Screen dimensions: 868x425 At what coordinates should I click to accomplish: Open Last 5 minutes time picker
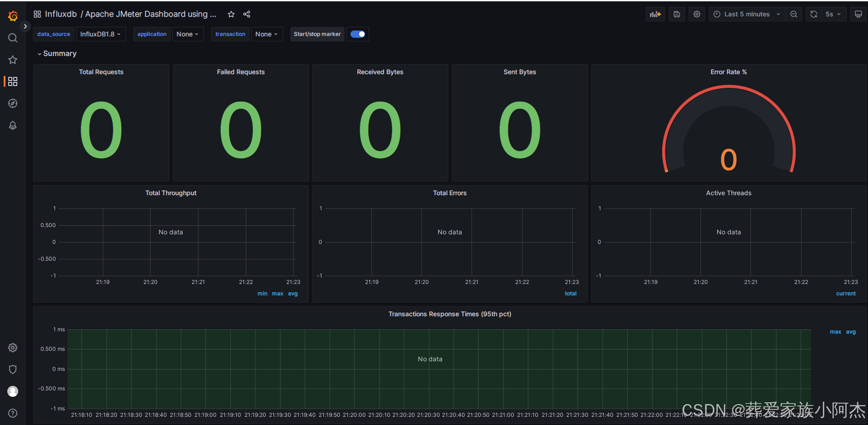(747, 14)
